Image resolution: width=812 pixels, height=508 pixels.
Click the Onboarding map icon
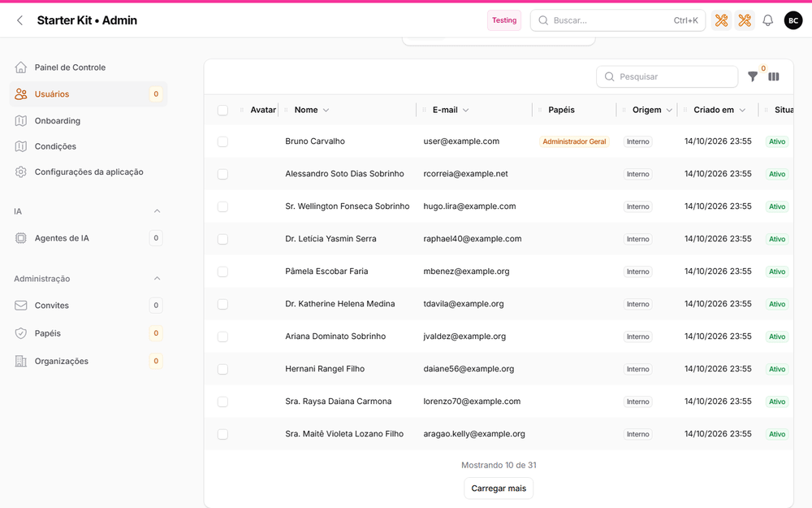pyautogui.click(x=21, y=121)
